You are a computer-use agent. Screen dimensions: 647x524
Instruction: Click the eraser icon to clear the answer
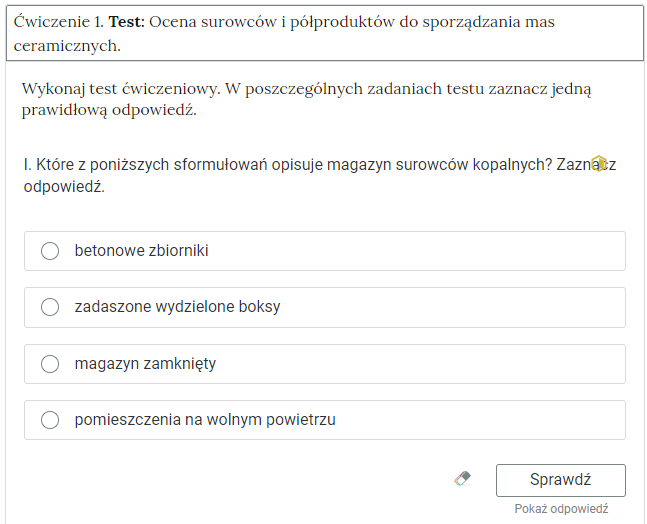click(462, 479)
